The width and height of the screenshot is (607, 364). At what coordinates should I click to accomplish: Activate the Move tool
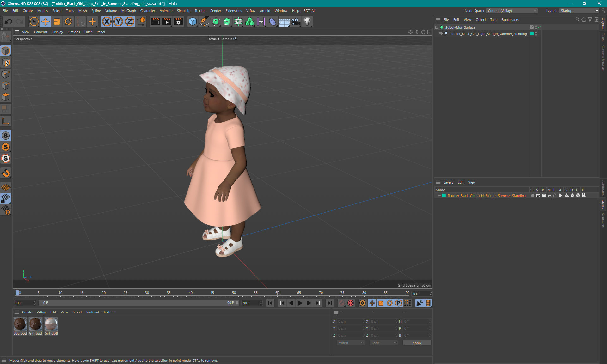point(46,21)
